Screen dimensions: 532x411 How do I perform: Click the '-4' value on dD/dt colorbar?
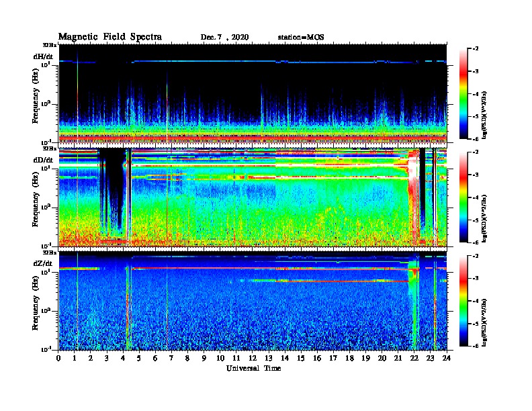[x=476, y=197]
